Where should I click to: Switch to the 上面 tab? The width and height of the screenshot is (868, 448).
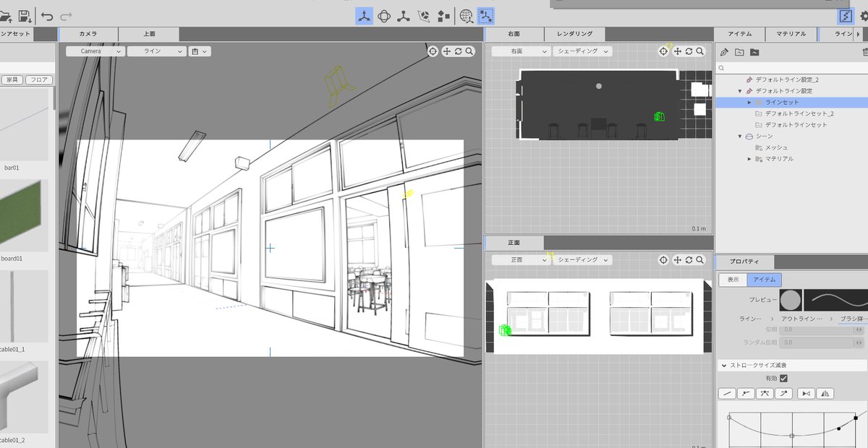pos(149,34)
